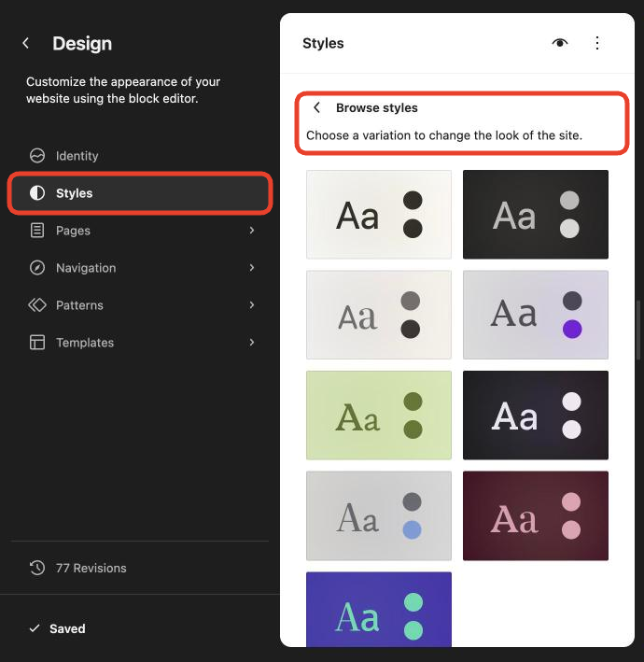The height and width of the screenshot is (662, 644).
Task: Click the Navigation compass icon
Action: click(37, 268)
